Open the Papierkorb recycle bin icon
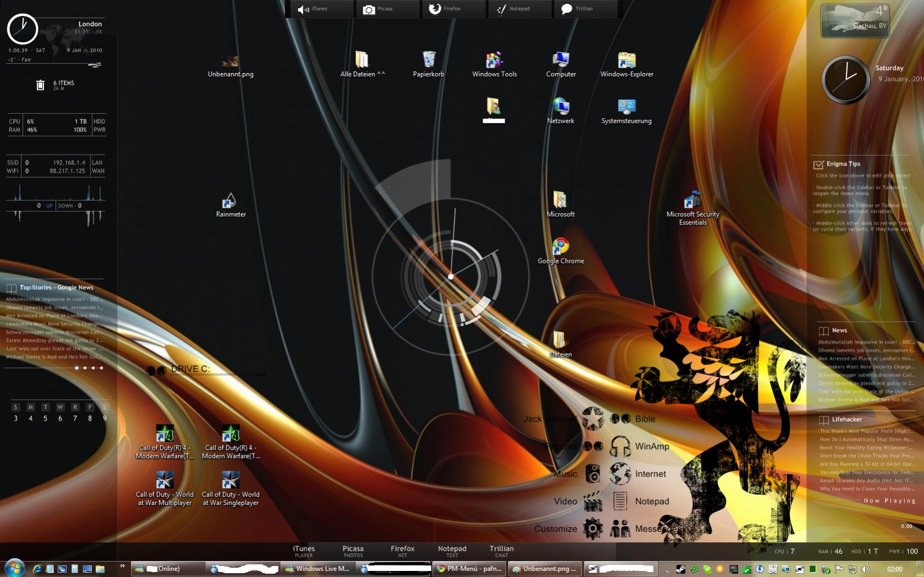Image resolution: width=924 pixels, height=577 pixels. 429,64
